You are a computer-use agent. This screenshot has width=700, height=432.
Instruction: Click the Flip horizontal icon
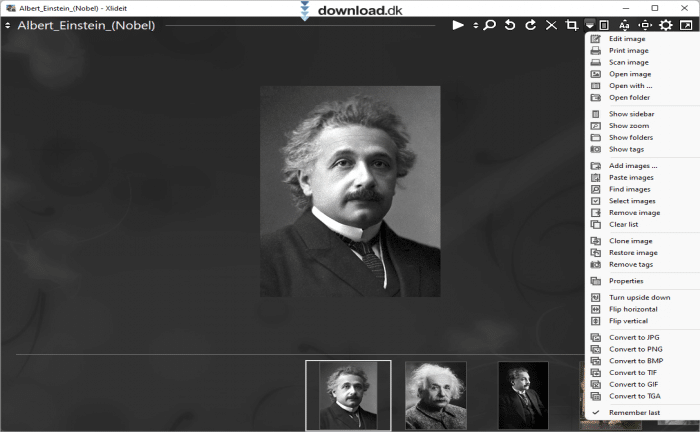[x=596, y=309]
